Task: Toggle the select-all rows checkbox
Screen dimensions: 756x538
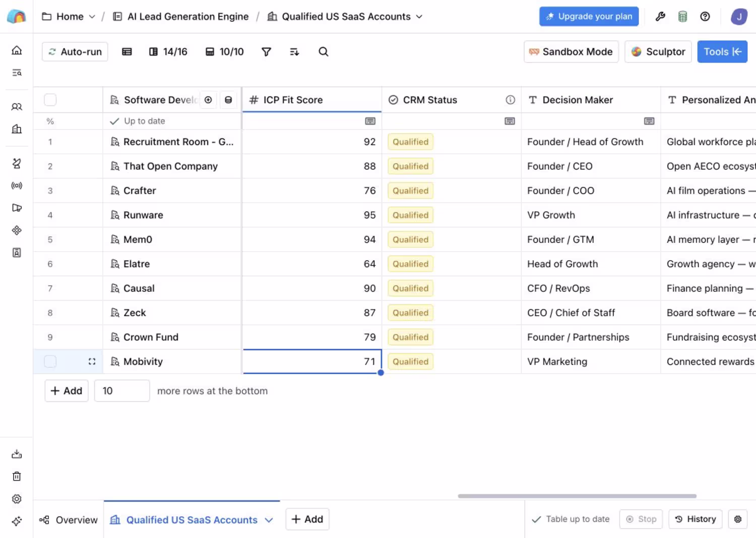Action: [x=50, y=100]
